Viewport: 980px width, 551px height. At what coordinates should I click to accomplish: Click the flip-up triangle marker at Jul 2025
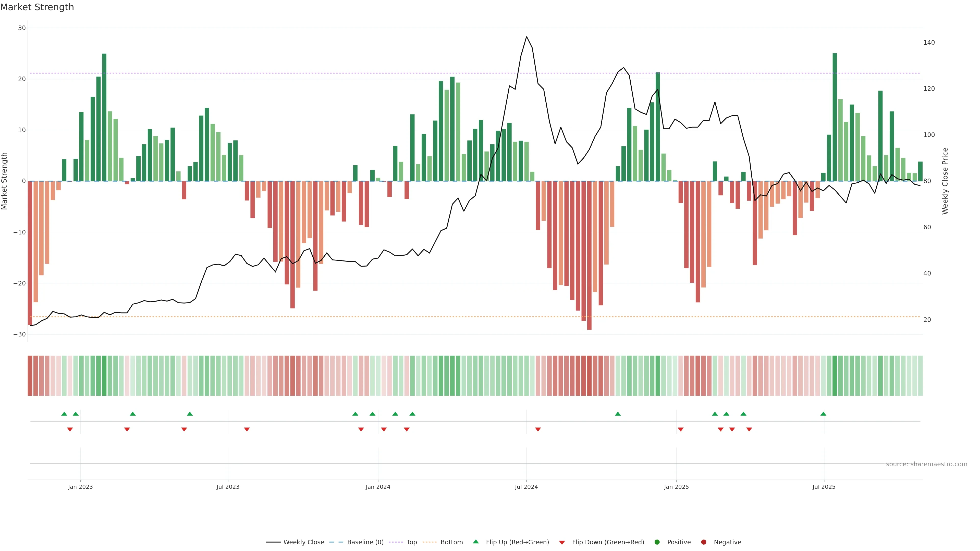pyautogui.click(x=823, y=414)
